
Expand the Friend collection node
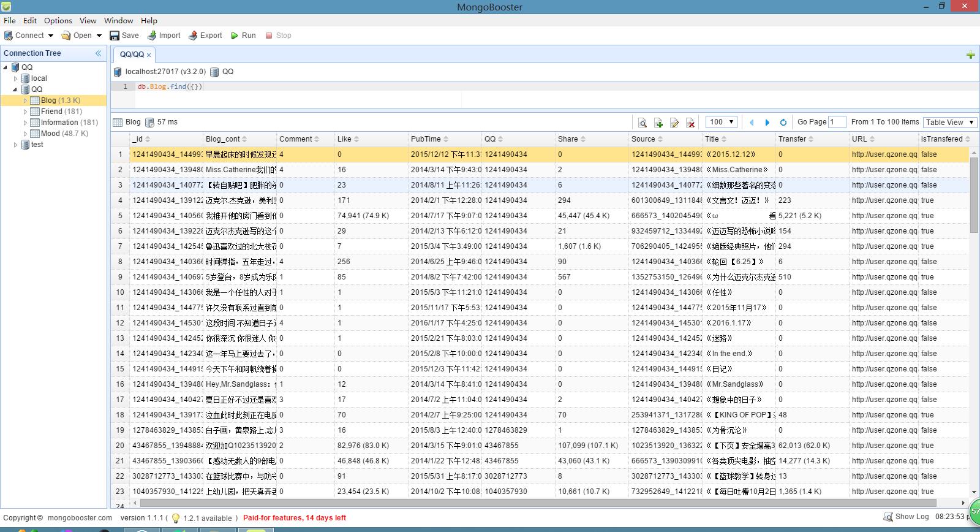(x=25, y=112)
